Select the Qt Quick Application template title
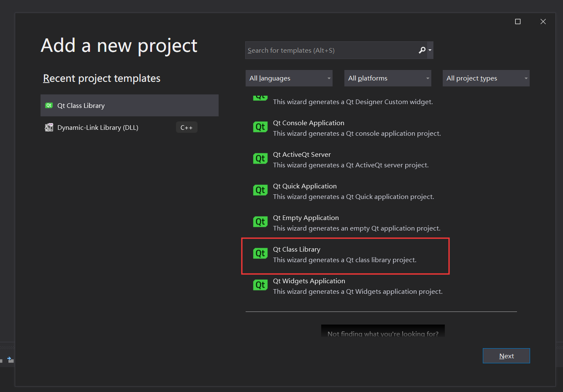Screen dimensions: 563x392 click(x=305, y=186)
